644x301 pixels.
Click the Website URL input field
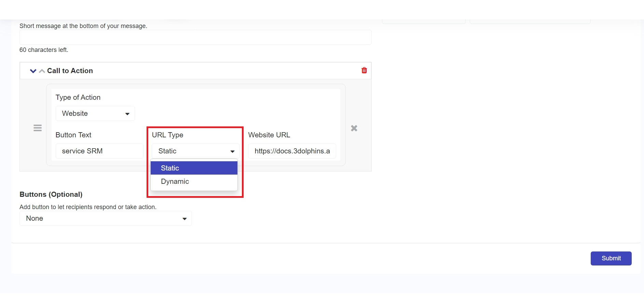click(292, 151)
